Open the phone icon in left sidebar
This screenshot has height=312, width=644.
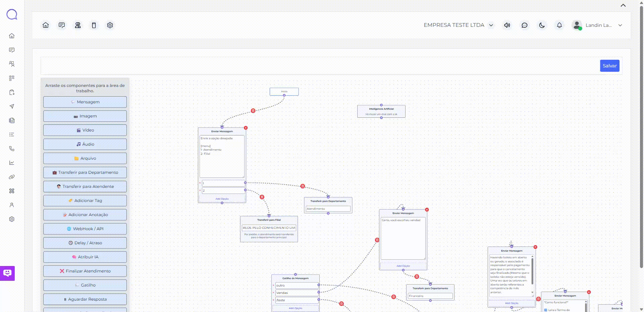click(12, 149)
